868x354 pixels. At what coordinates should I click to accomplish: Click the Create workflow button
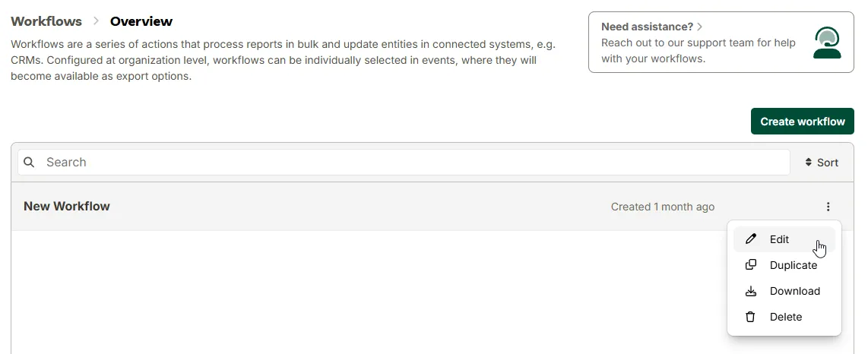(x=802, y=121)
